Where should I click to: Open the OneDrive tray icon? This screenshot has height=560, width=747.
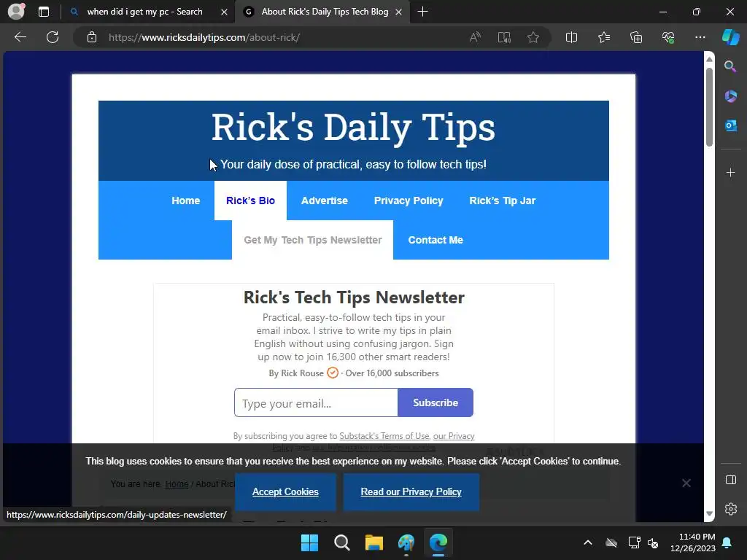(611, 542)
